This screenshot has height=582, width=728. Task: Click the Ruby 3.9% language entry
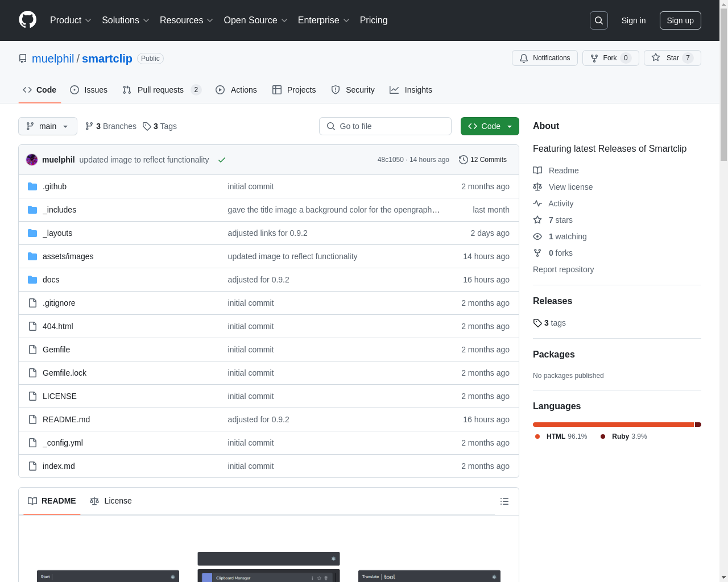624,436
